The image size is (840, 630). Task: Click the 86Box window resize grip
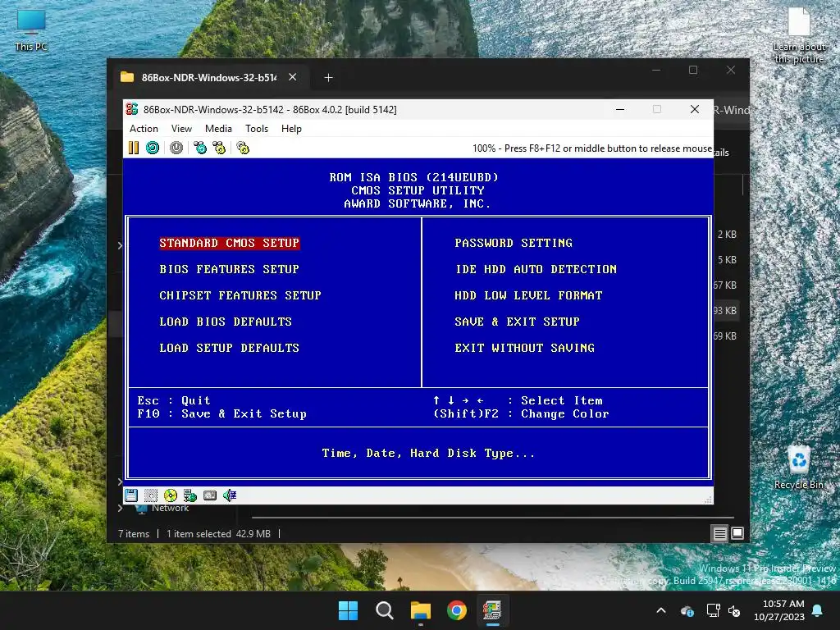[708, 500]
